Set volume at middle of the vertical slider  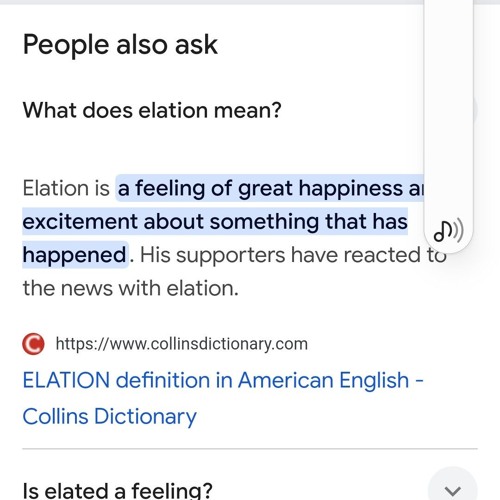tap(448, 110)
